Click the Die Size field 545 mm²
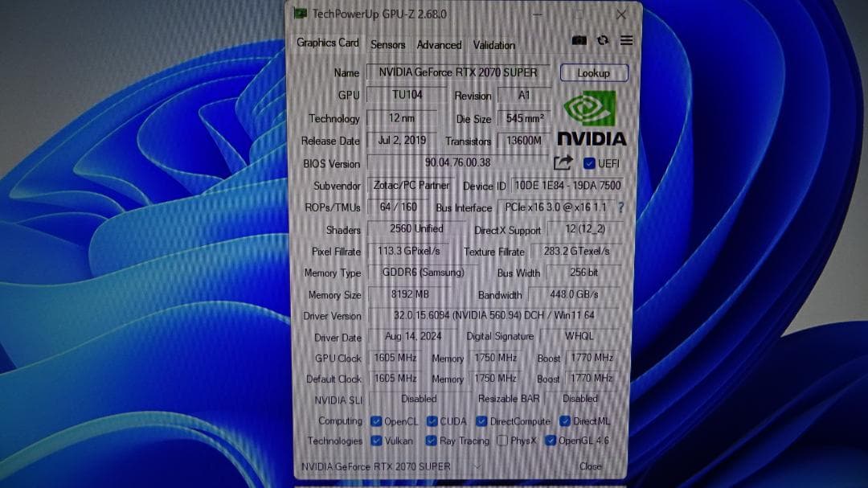Image resolution: width=868 pixels, height=488 pixels. pyautogui.click(x=524, y=118)
